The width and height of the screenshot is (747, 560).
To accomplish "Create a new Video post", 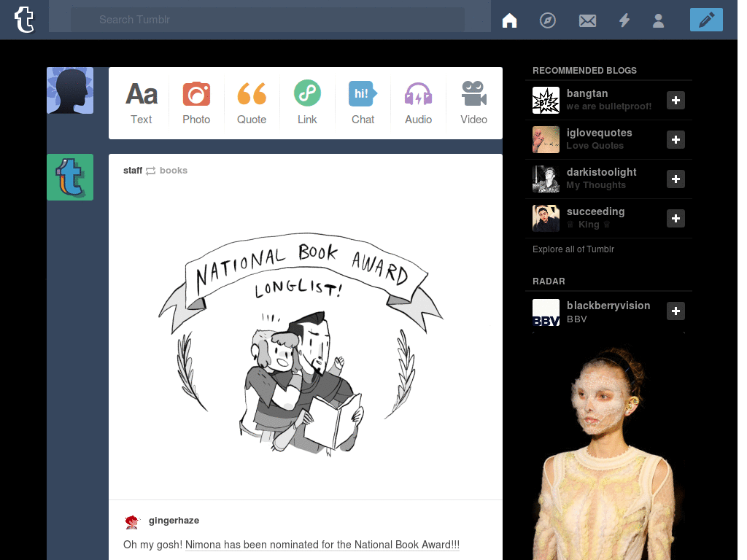I will coord(473,103).
